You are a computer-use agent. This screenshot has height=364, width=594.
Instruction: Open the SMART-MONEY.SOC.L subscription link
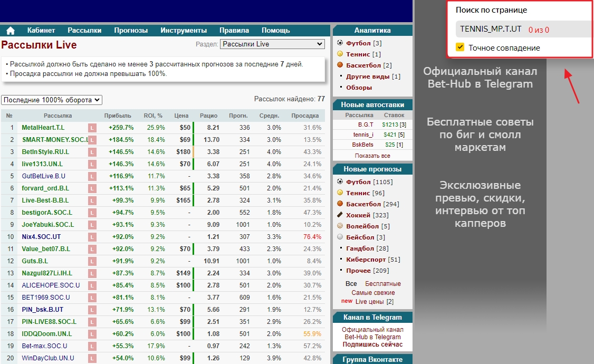click(x=53, y=140)
